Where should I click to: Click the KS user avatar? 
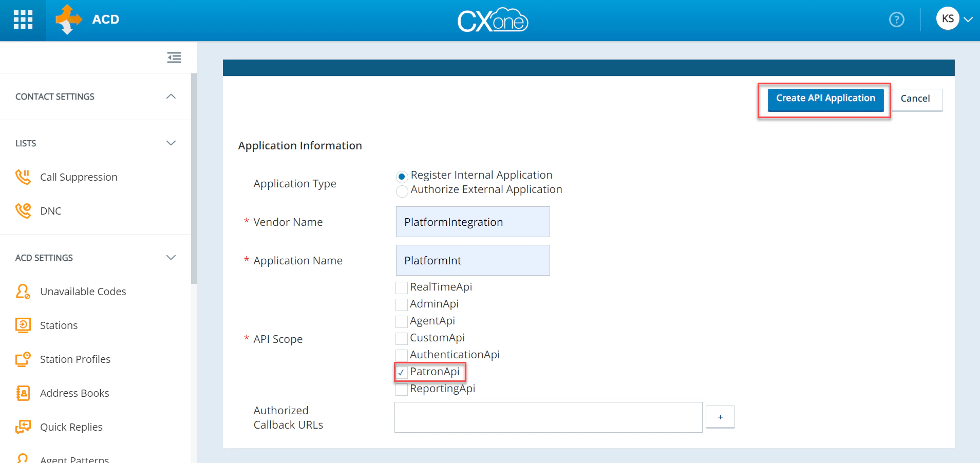coord(948,18)
